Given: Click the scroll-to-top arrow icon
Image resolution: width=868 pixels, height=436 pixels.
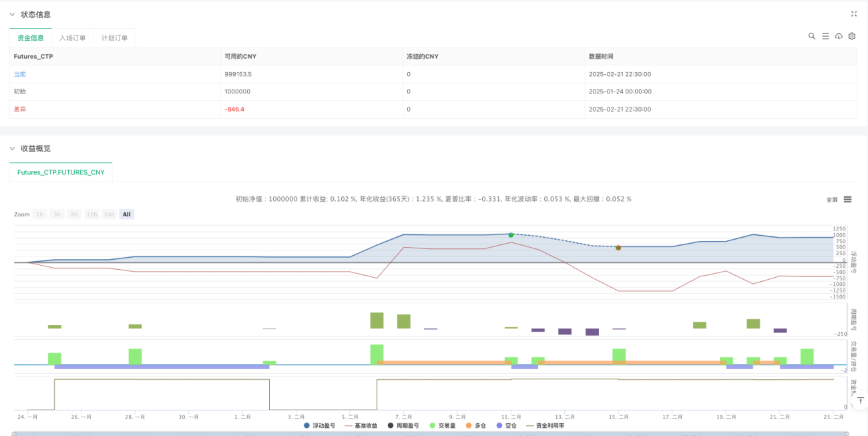Looking at the screenshot, I should [861, 401].
